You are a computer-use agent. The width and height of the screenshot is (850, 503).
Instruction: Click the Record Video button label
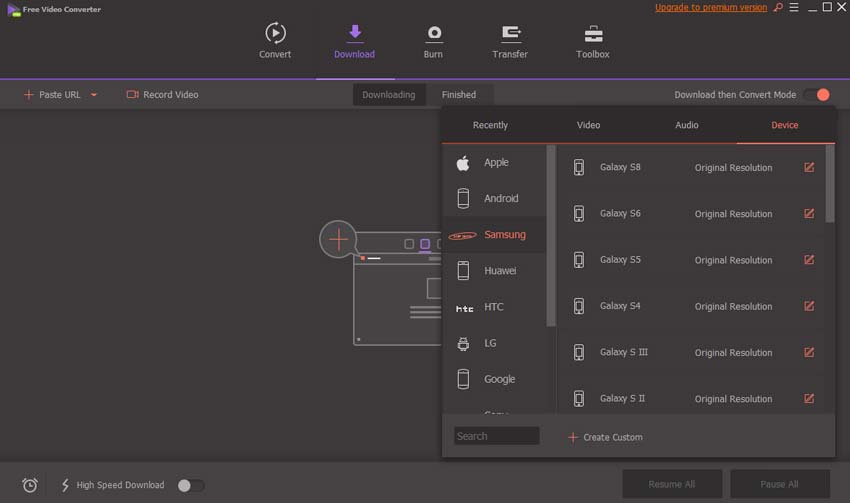coord(171,95)
